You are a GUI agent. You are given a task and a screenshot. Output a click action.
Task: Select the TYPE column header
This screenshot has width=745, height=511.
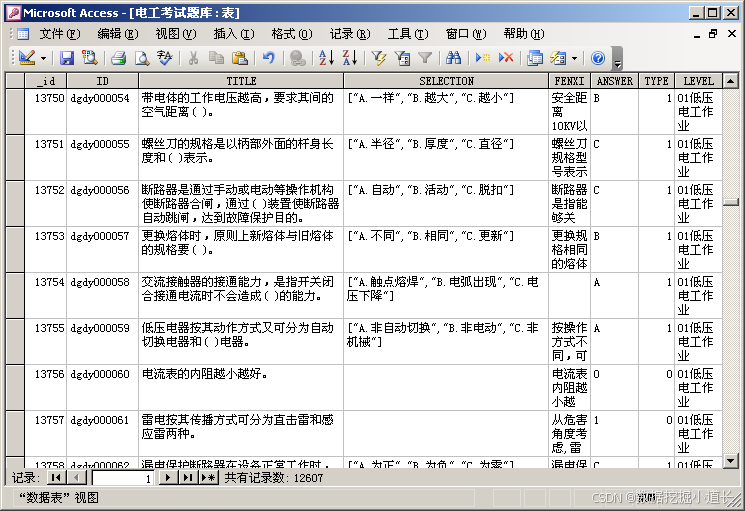coord(656,81)
